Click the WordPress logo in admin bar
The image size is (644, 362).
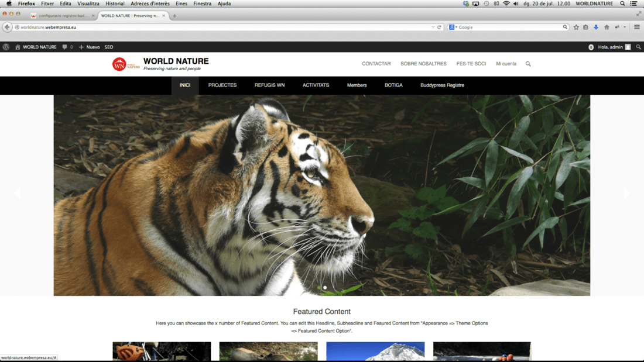(x=6, y=47)
